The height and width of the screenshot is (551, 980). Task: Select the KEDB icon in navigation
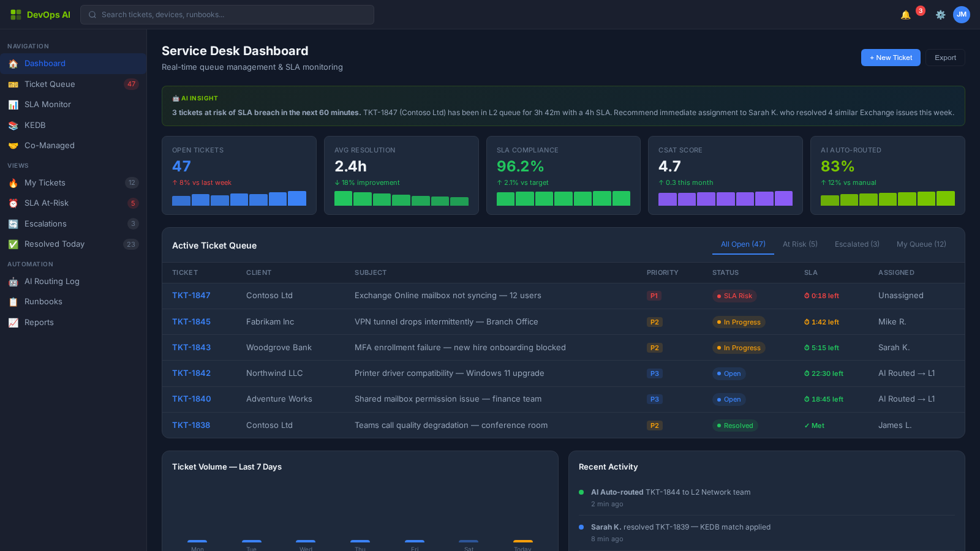[x=13, y=125]
